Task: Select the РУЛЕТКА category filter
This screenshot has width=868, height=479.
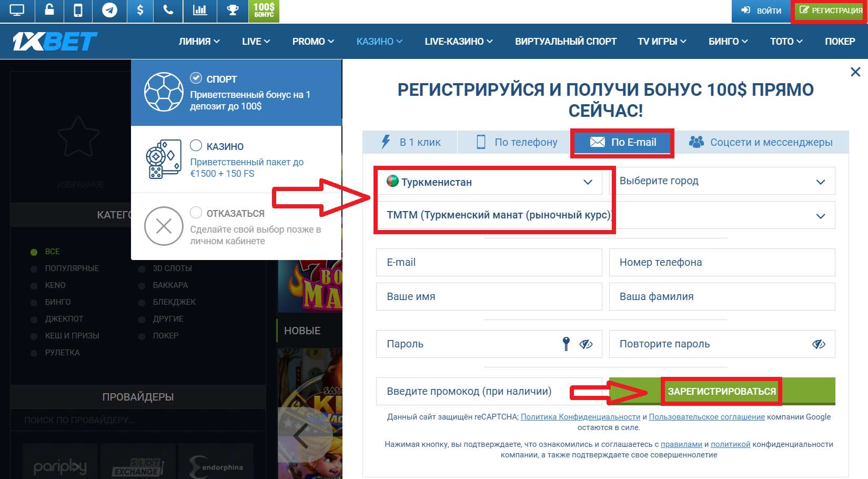Action: pos(62,353)
